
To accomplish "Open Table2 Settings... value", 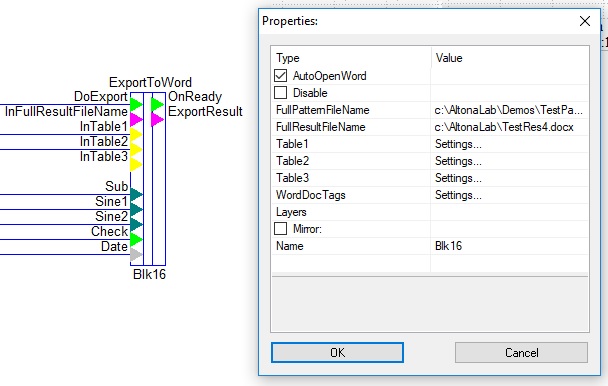I will 509,161.
